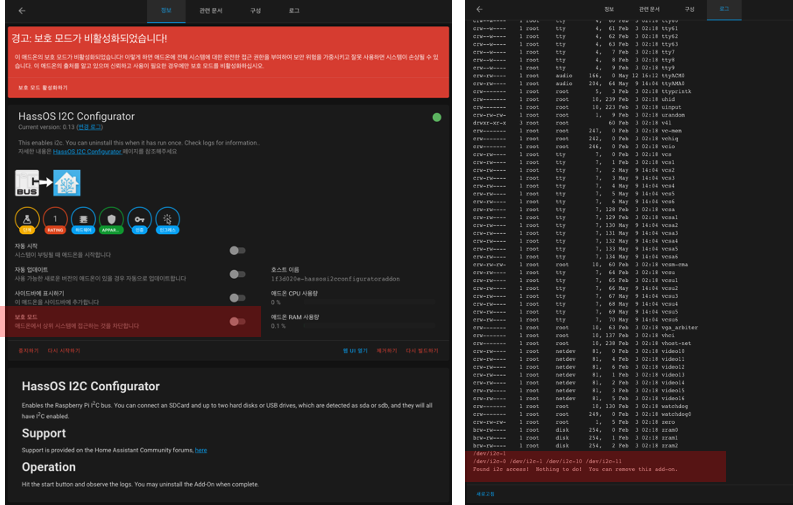
Task: Click the watchdog0 log line
Action: [x=582, y=414]
